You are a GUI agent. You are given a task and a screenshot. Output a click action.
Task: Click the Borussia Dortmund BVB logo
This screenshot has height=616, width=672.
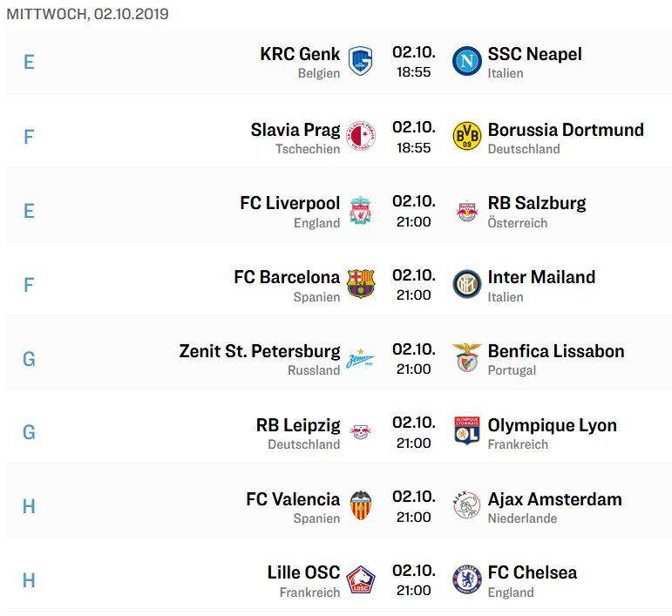466,136
